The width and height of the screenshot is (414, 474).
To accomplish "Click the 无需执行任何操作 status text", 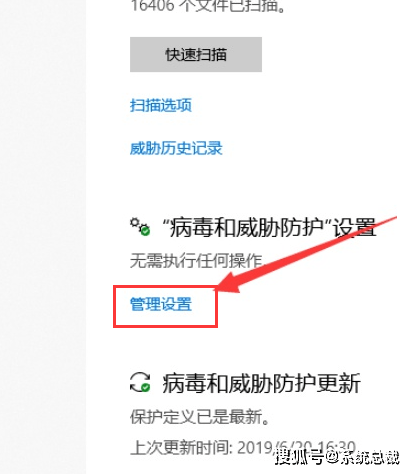I will coord(196,260).
